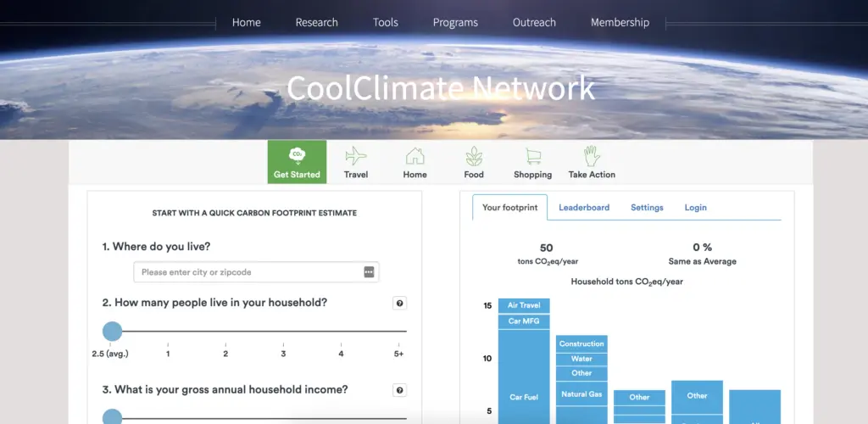Open the Outreach menu
The width and height of the screenshot is (868, 424).
click(534, 23)
